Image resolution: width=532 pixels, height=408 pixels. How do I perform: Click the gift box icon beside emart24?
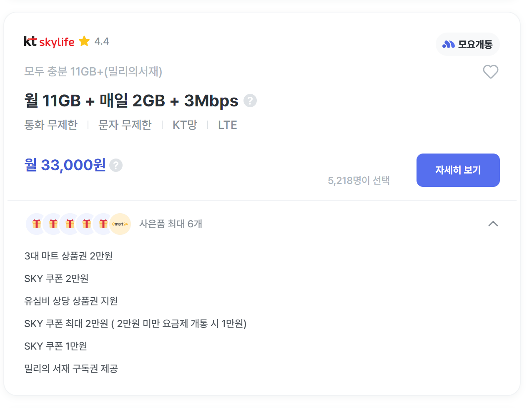[103, 224]
